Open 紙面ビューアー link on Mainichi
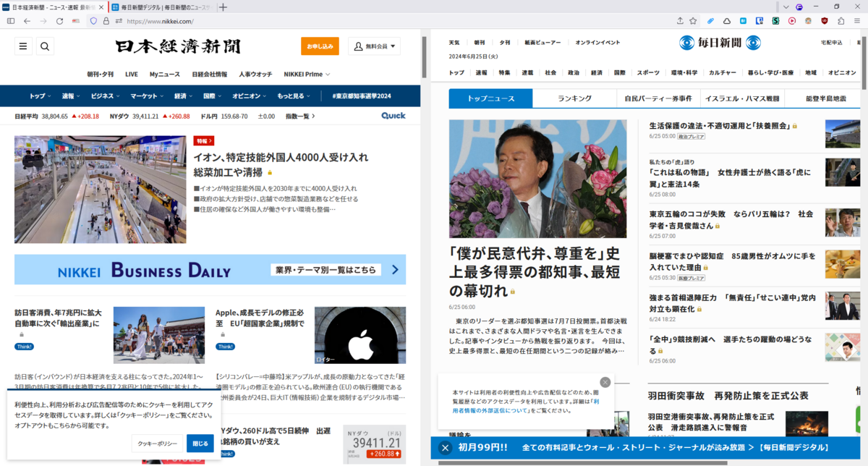The height and width of the screenshot is (466, 868). 542,43
